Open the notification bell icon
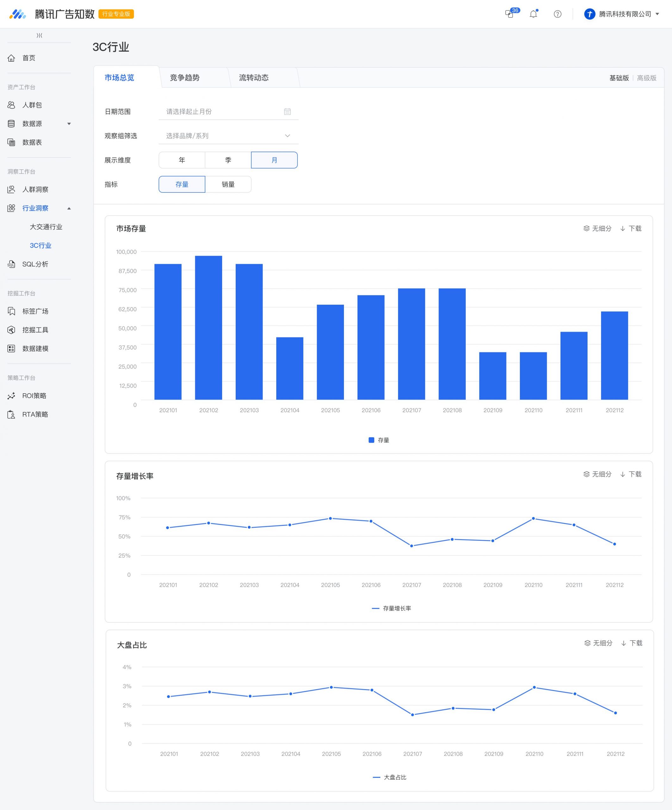 click(x=533, y=14)
